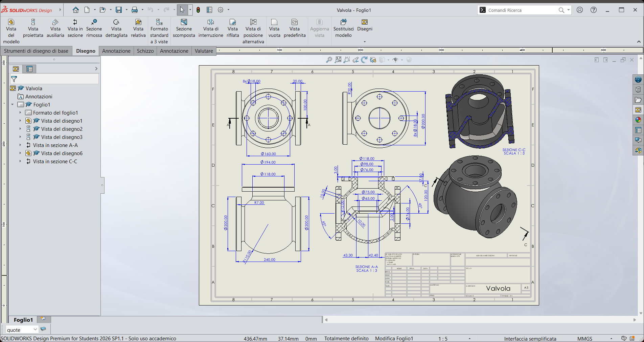Collapse the Foglio1 tree node

click(13, 105)
